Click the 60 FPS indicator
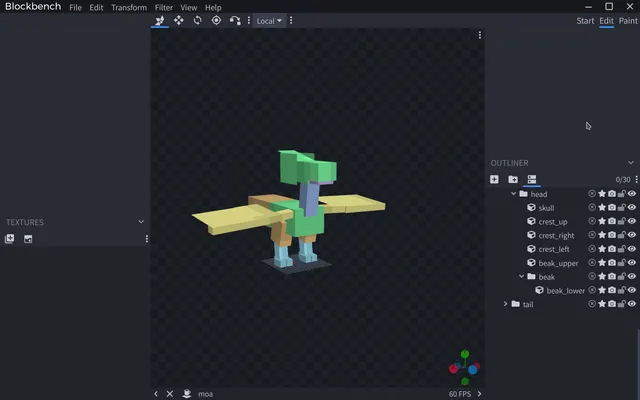Screen dimensions: 640x400 [460, 393]
